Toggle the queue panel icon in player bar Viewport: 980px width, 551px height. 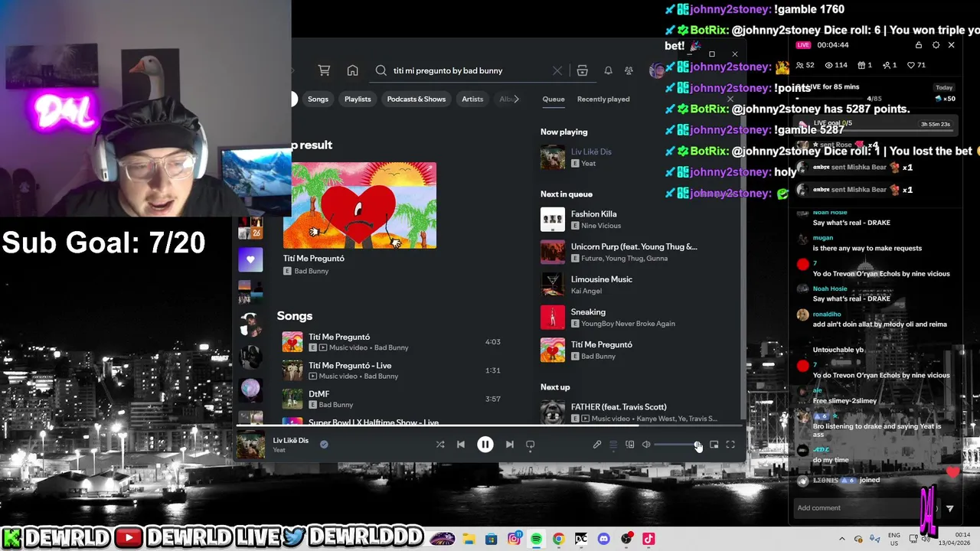[613, 444]
